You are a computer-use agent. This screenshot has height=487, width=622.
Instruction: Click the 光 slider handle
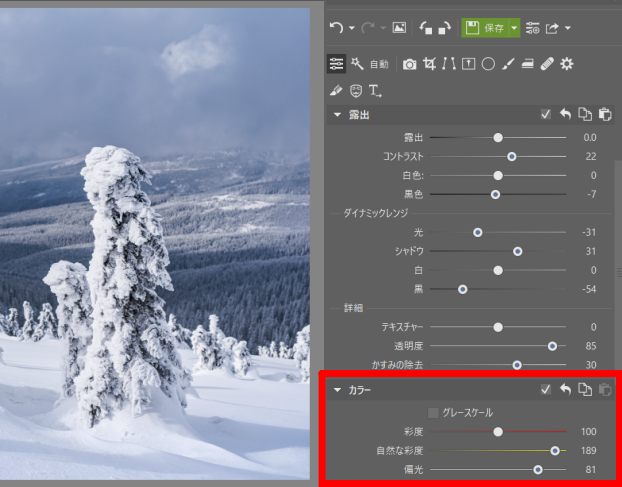coord(478,232)
